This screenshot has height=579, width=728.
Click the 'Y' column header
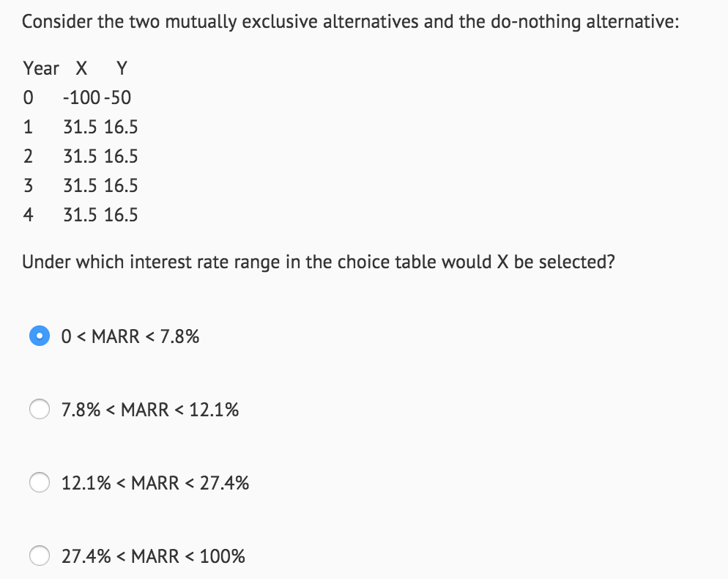click(120, 68)
